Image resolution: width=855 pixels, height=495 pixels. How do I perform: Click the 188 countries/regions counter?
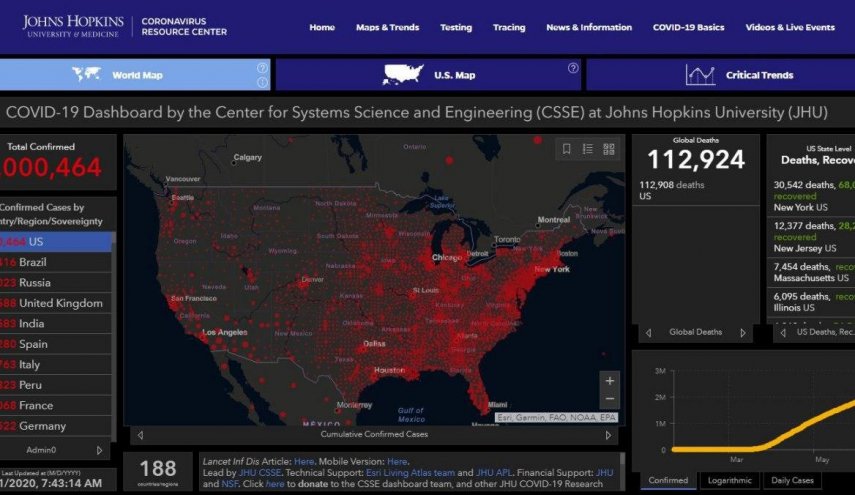(x=158, y=472)
